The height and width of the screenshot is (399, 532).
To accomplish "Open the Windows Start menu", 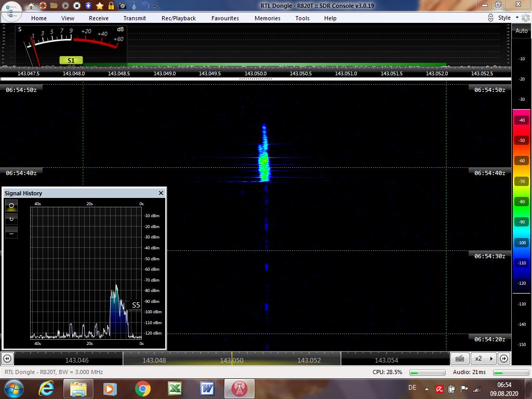I will (x=13, y=389).
